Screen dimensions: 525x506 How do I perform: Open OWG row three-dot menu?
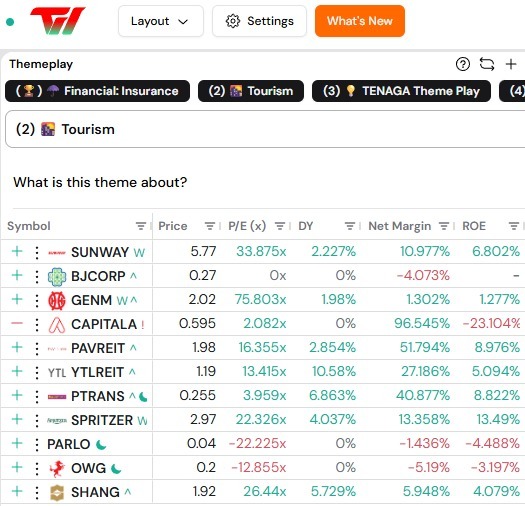click(37, 468)
